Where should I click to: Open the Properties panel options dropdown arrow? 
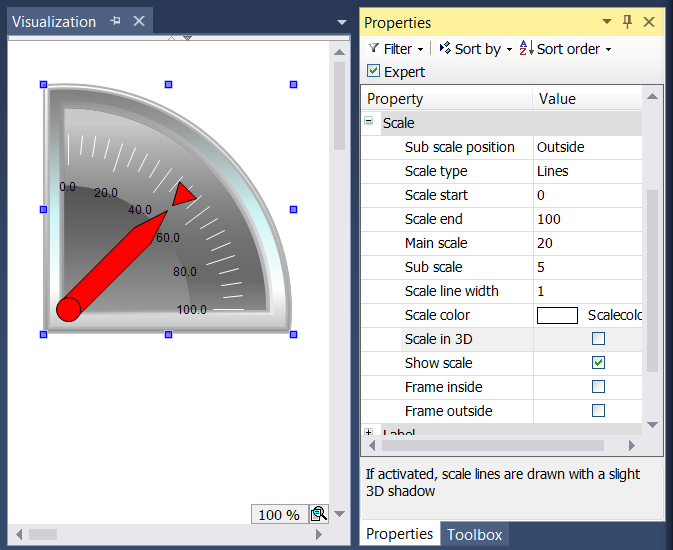click(606, 21)
